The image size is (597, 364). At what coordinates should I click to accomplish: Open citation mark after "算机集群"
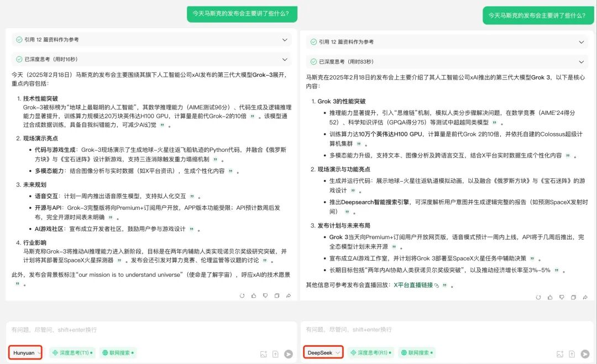coord(359,144)
